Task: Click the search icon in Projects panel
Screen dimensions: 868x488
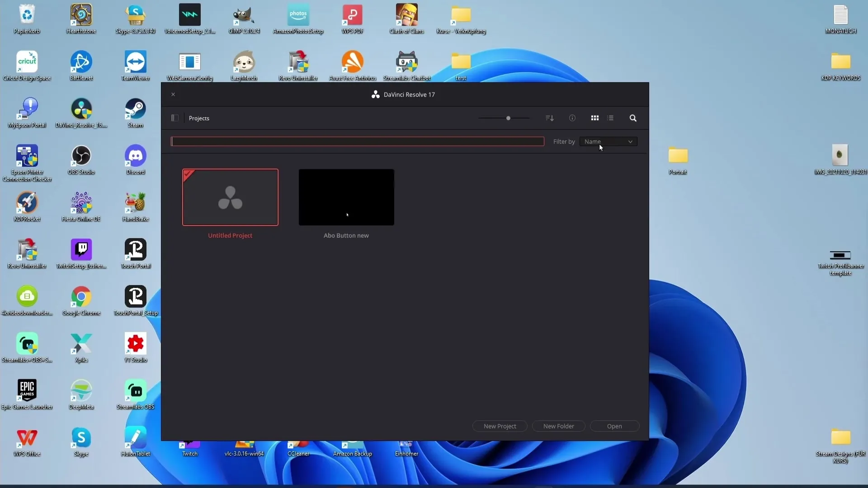Action: (632, 118)
